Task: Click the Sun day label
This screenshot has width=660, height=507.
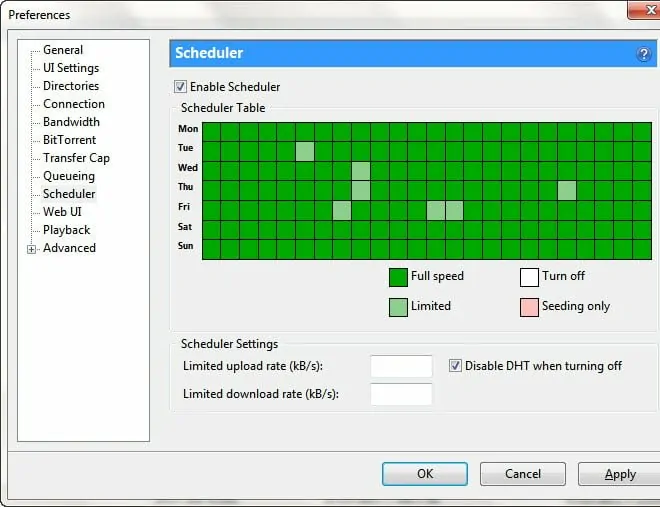Action: [x=186, y=246]
